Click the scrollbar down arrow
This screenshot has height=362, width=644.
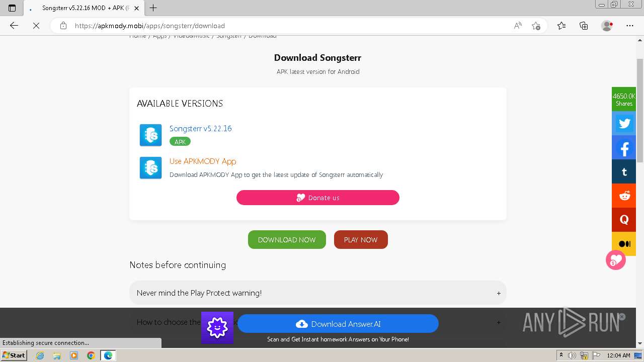pos(640,343)
